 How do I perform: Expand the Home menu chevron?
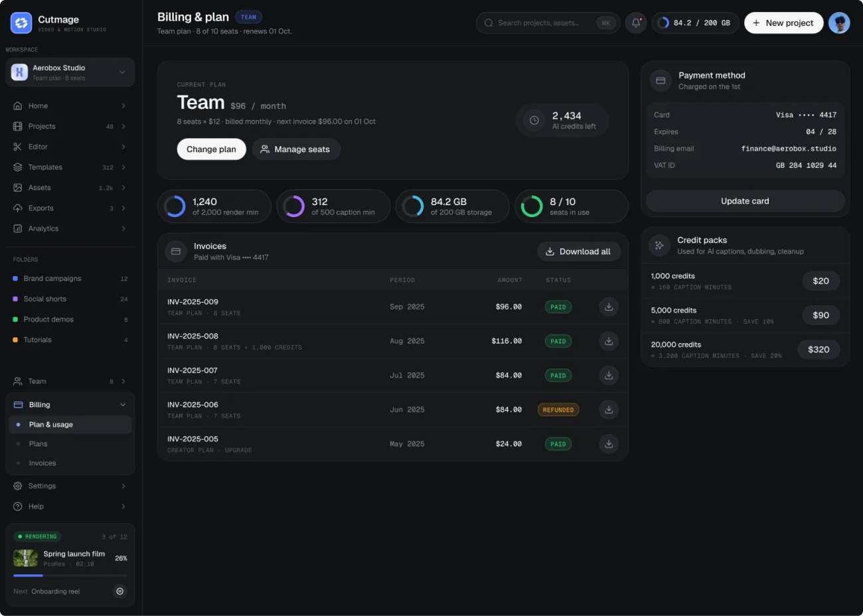[x=123, y=106]
